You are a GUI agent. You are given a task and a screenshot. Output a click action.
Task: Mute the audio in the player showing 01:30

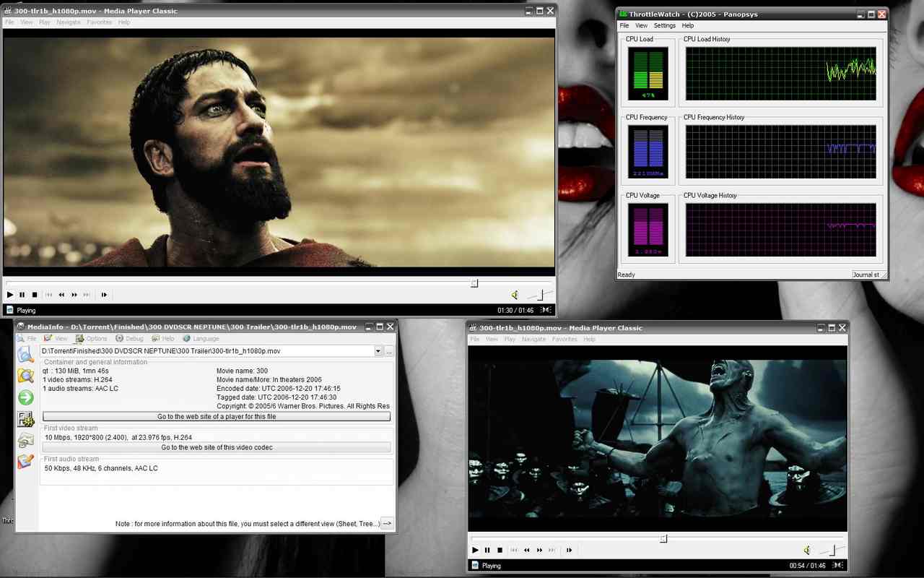click(x=515, y=295)
